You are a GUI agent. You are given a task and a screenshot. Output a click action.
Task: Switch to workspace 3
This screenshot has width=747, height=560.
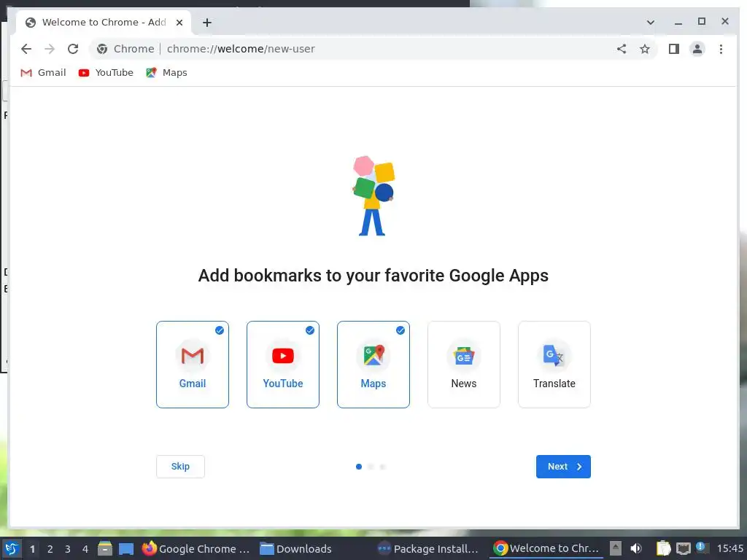(x=68, y=549)
